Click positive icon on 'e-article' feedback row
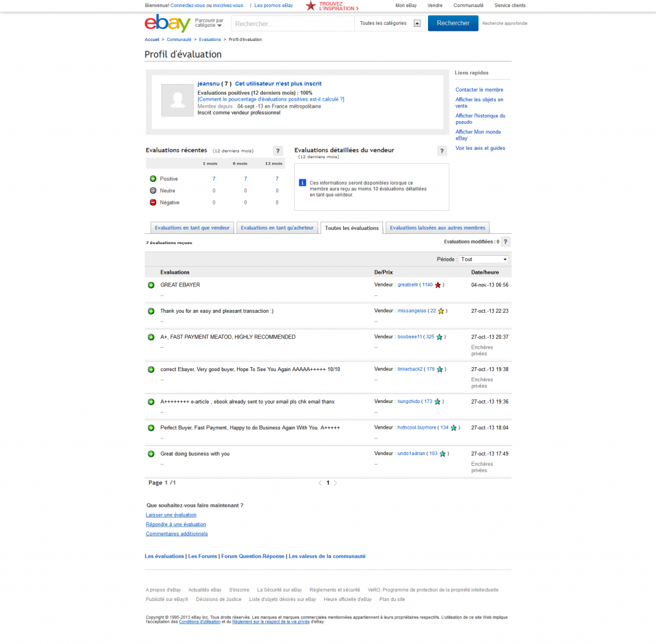This screenshot has width=656, height=644. [x=151, y=402]
